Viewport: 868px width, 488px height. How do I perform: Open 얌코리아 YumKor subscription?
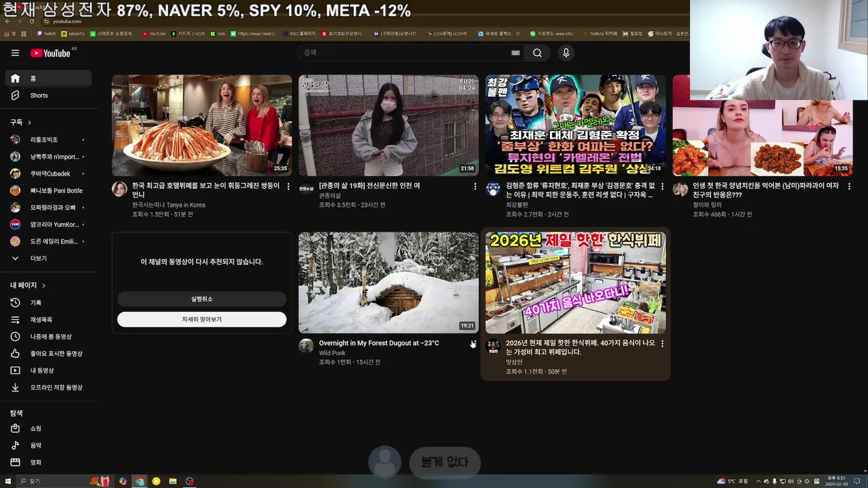tap(47, 224)
